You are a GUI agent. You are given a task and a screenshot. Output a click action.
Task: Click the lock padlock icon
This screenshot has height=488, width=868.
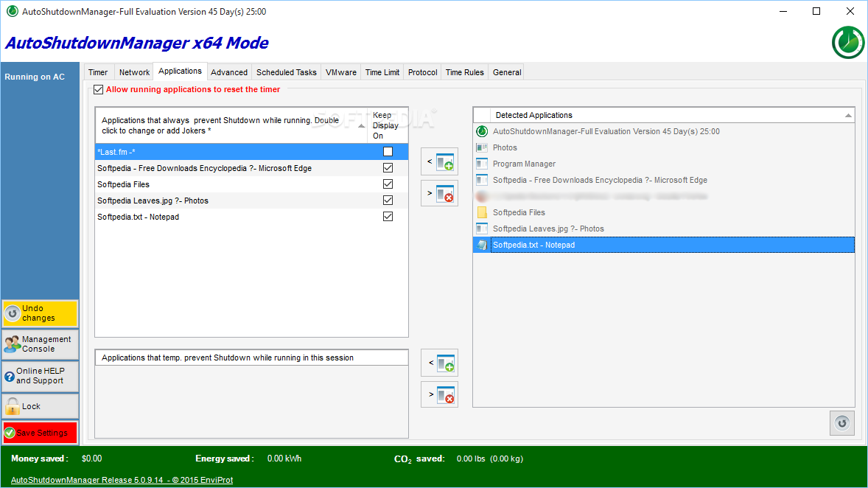tap(13, 407)
